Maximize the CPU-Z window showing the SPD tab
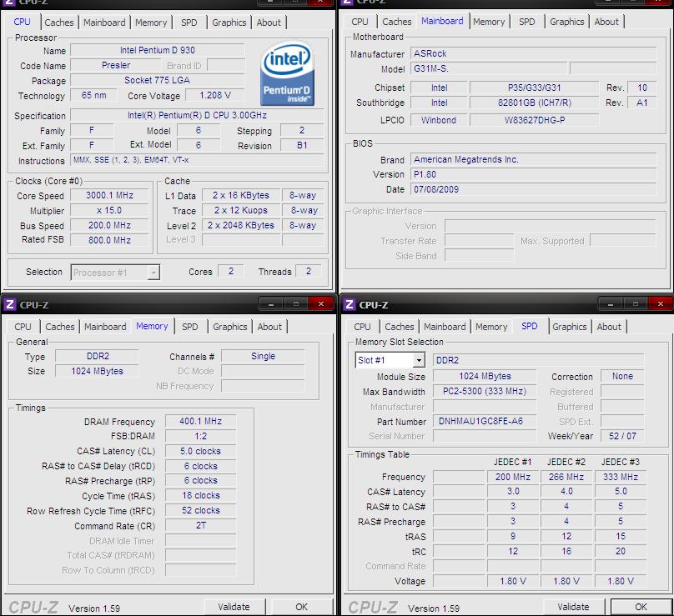Screen dimensions: 674x616 tap(635, 304)
